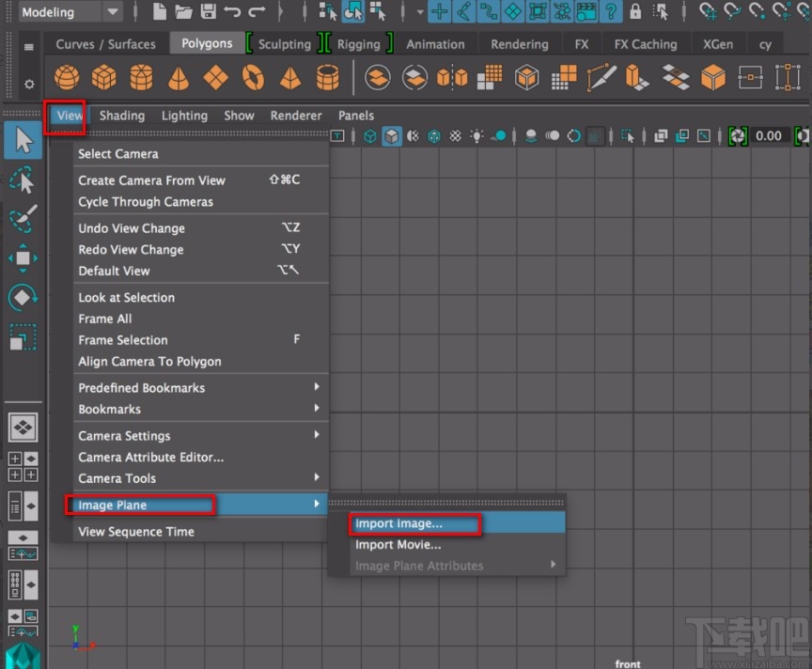This screenshot has width=812, height=669.
Task: Toggle the rendering (clapperboard) selection mask
Action: (x=586, y=11)
